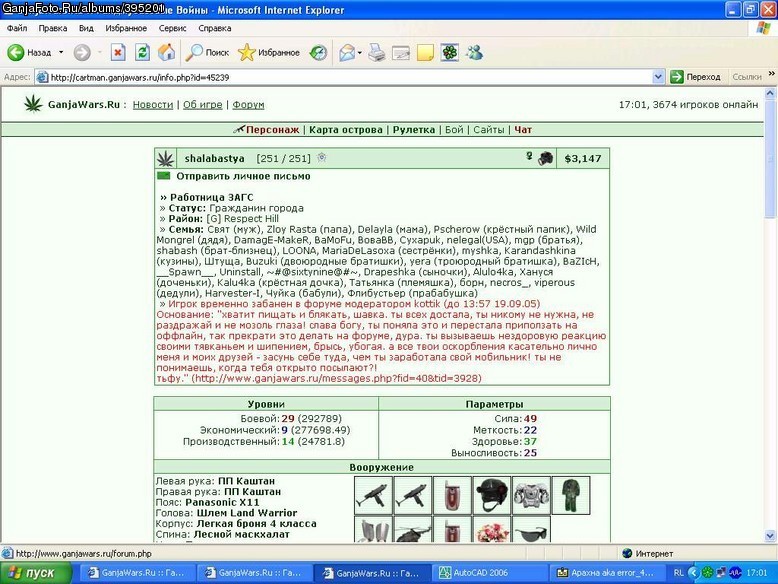
Task: Print the page with printer icon
Action: click(377, 53)
